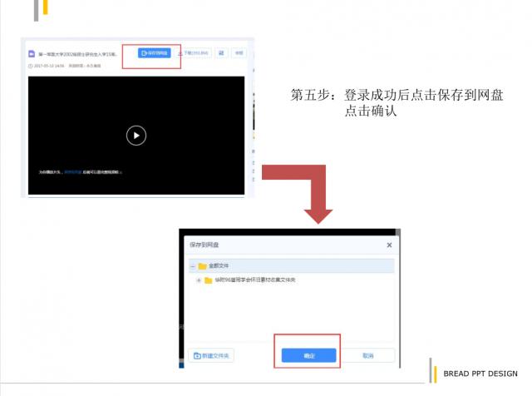The width and height of the screenshot is (532, 396).
Task: Click the video file type icon
Action: 32,54
